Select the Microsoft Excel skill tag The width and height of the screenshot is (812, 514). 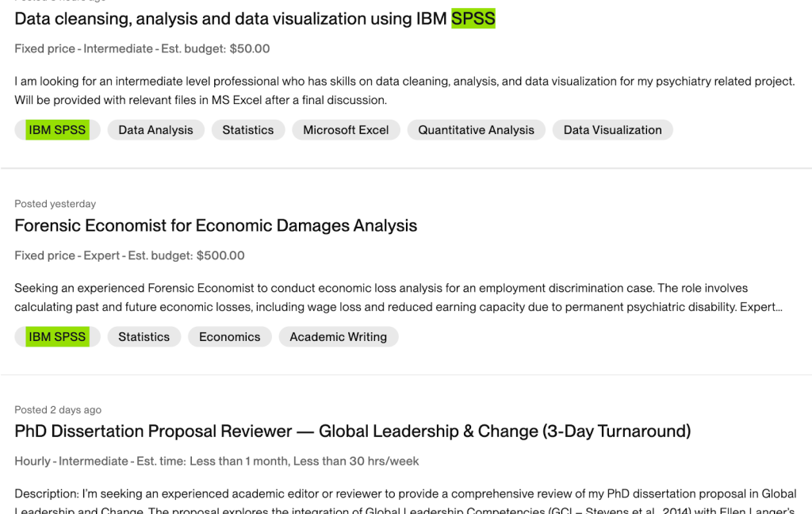pos(346,130)
